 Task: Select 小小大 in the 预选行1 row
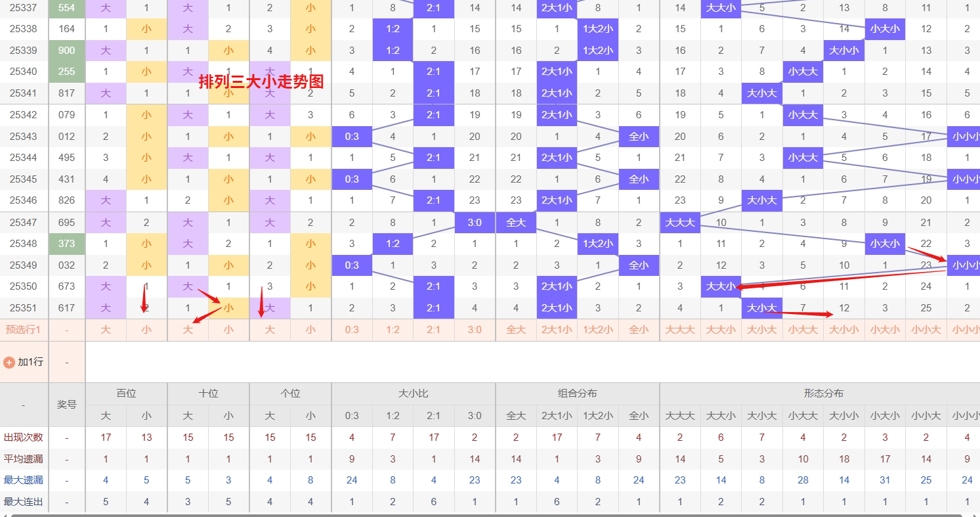(x=926, y=330)
